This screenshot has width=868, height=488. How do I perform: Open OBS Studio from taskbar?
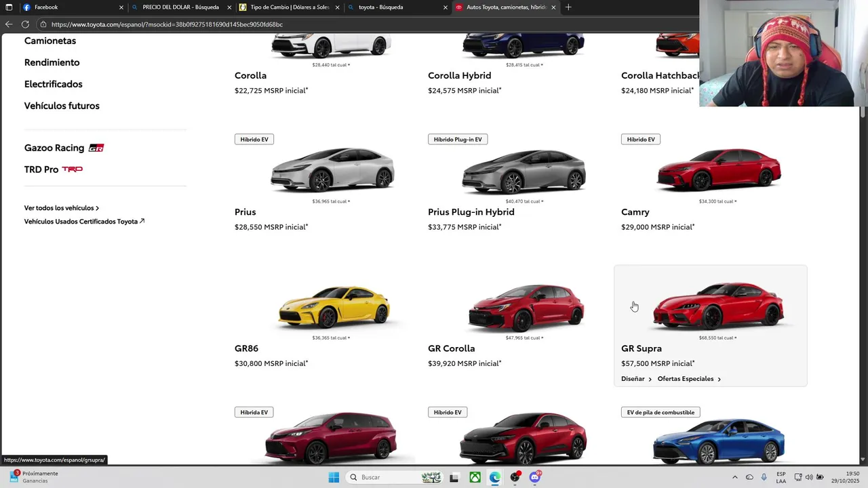click(515, 477)
